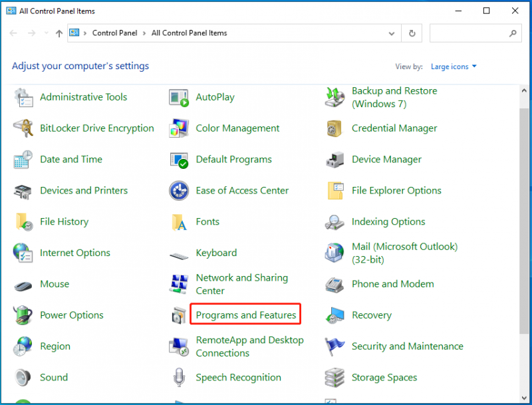Open the BitLocker Drive Encryption icon
532x405 pixels.
(x=23, y=128)
